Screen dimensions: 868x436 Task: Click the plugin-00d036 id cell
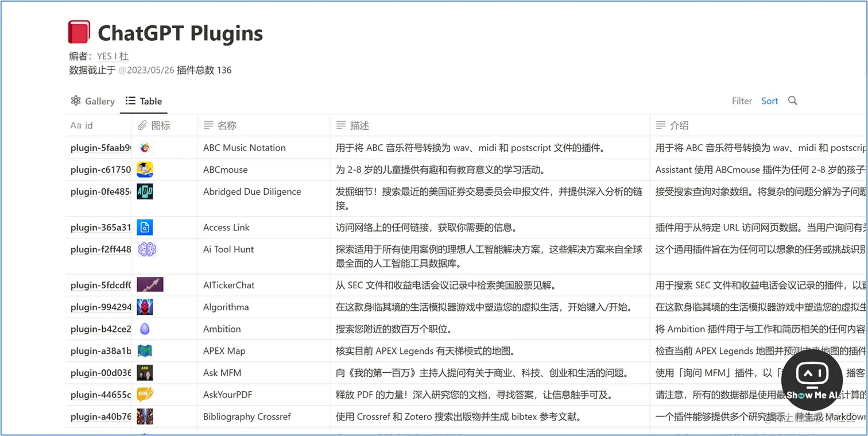point(98,372)
